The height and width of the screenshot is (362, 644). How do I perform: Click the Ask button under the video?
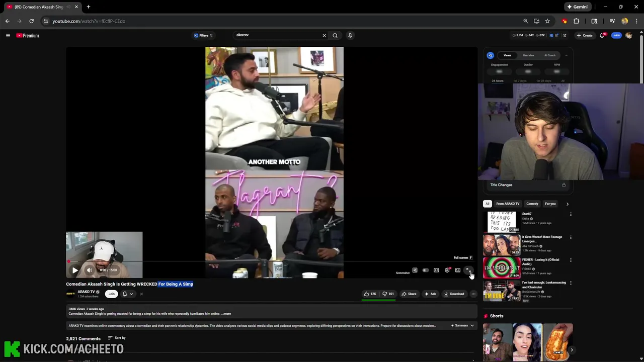(430, 294)
